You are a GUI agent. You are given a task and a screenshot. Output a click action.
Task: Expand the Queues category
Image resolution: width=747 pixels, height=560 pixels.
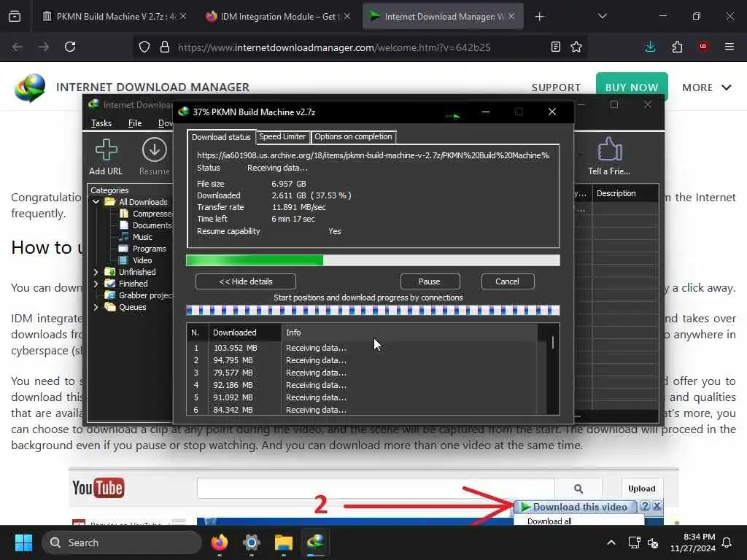tap(96, 307)
